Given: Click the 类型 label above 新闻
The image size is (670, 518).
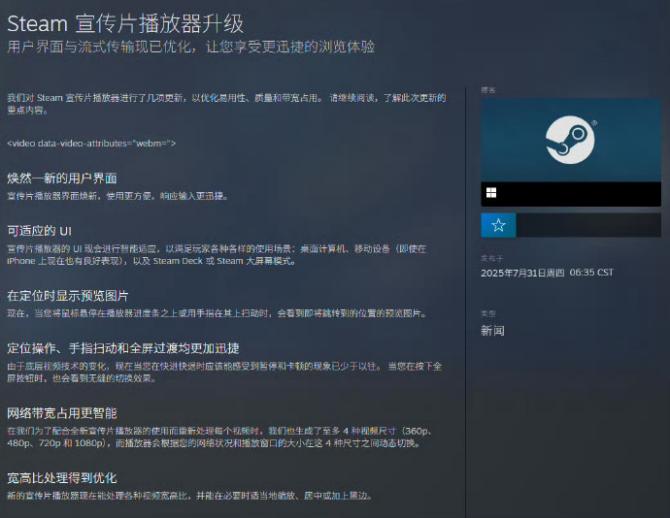Looking at the screenshot, I should coord(488,314).
